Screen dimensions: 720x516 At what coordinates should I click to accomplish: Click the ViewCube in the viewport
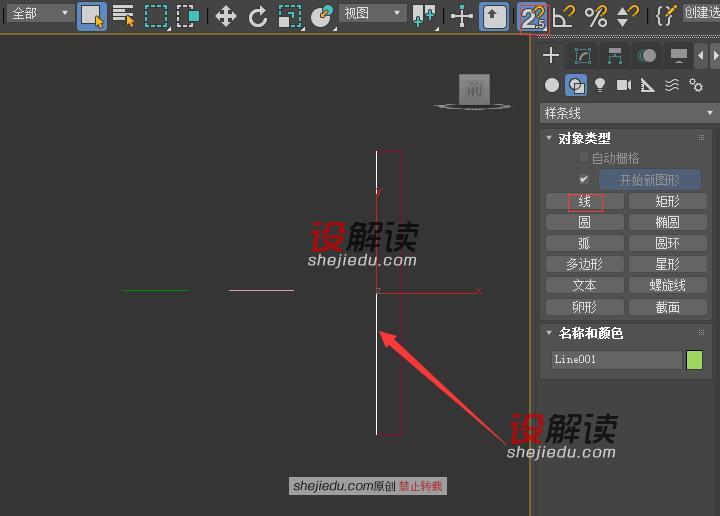coord(474,90)
